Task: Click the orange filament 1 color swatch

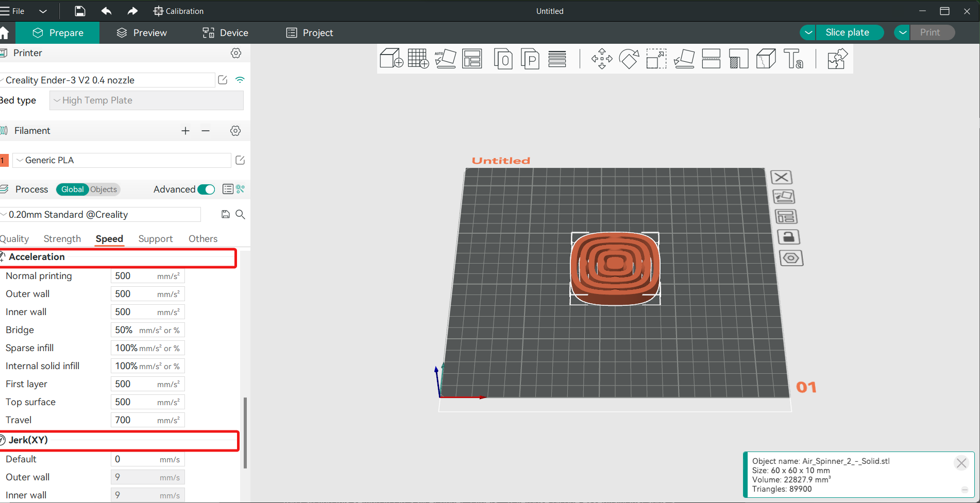Action: [x=4, y=160]
